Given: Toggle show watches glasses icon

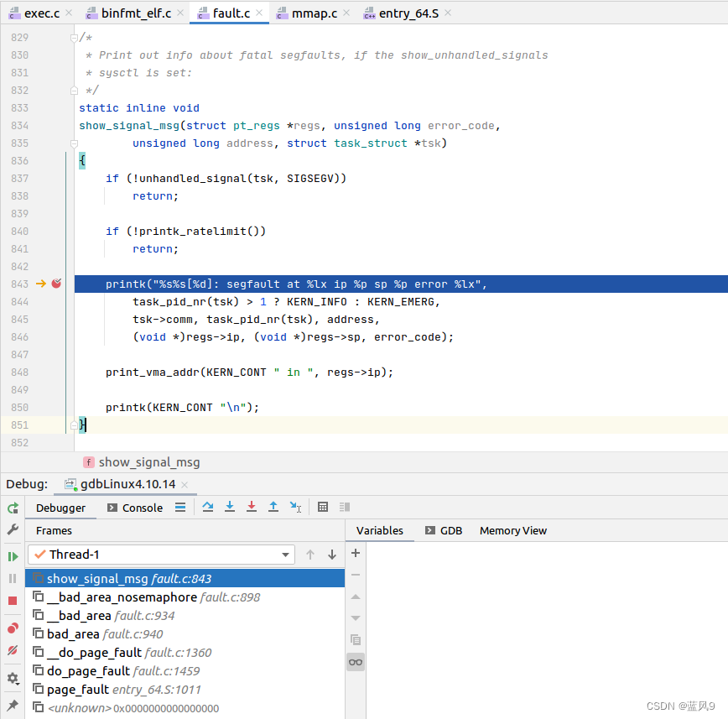Looking at the screenshot, I should (356, 662).
